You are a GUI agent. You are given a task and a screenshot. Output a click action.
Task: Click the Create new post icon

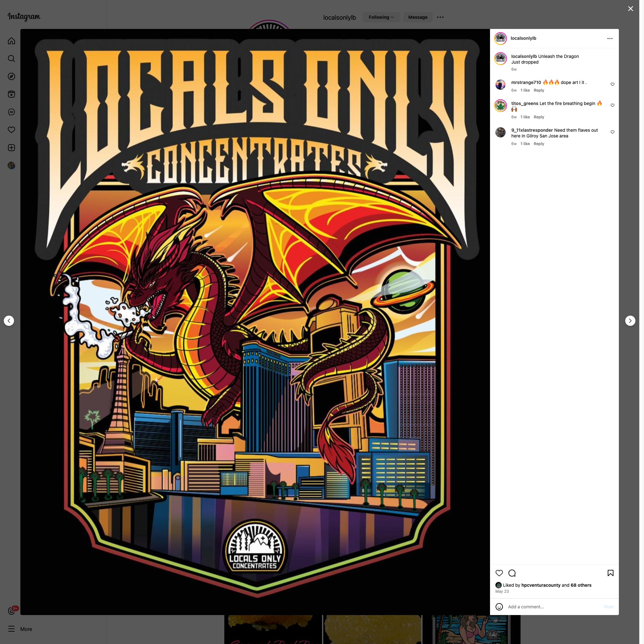[x=11, y=148]
